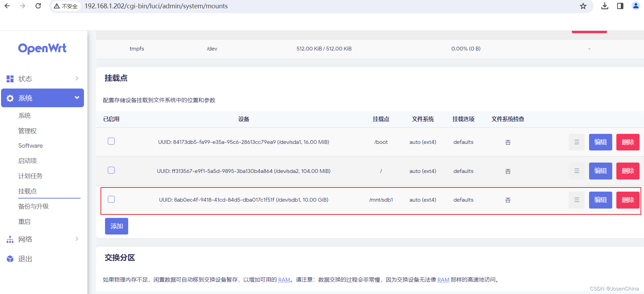The width and height of the screenshot is (644, 294).
Task: Click the 交换分区 section heading
Action: point(120,258)
